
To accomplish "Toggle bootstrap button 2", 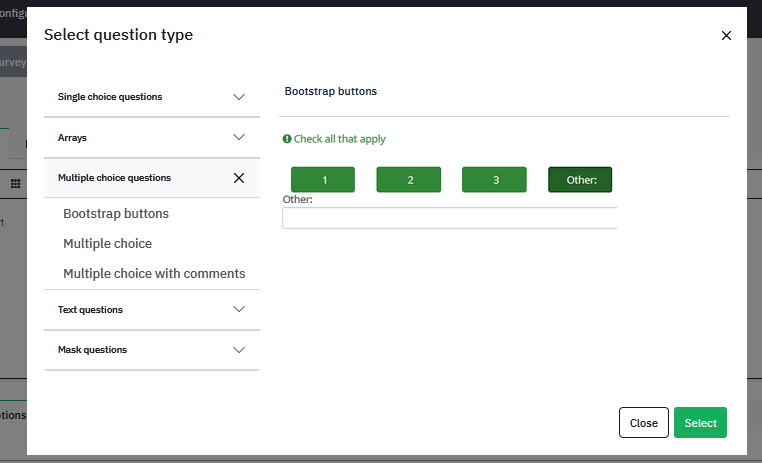I will point(409,180).
